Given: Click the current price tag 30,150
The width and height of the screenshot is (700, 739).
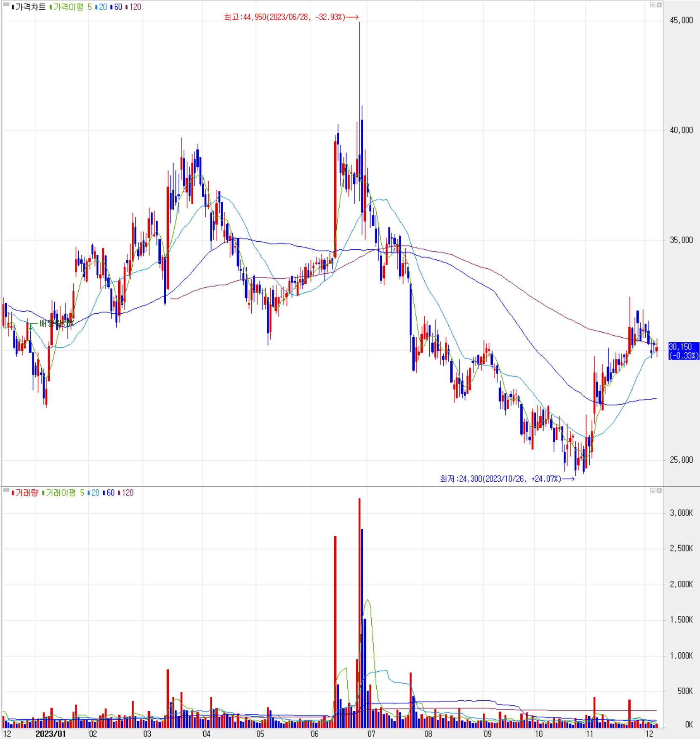Looking at the screenshot, I should click(x=684, y=351).
